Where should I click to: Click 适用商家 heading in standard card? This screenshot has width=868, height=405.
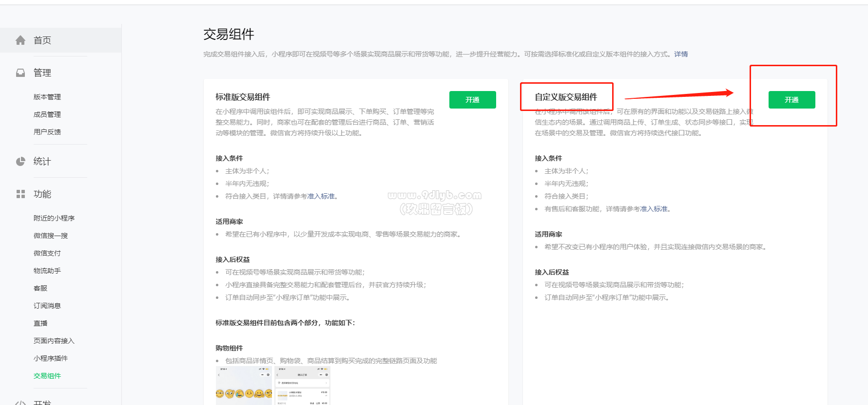[x=229, y=221]
